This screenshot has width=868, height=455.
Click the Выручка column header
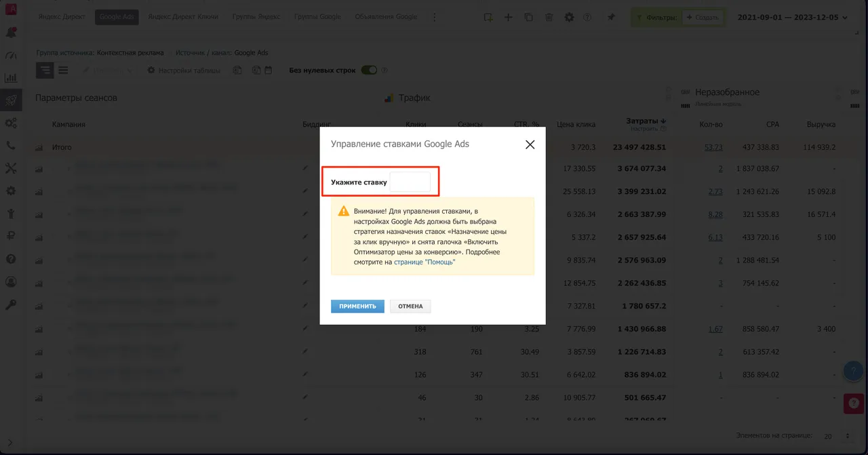point(821,125)
